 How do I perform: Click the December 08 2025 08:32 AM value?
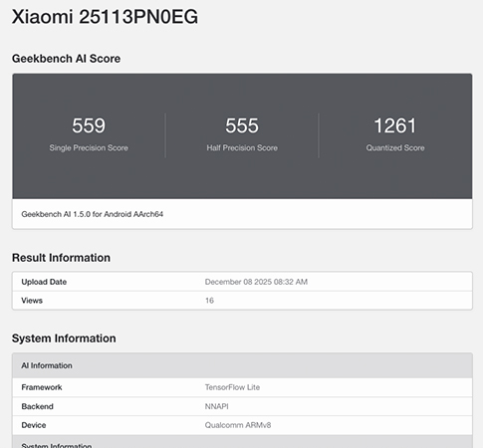(256, 282)
